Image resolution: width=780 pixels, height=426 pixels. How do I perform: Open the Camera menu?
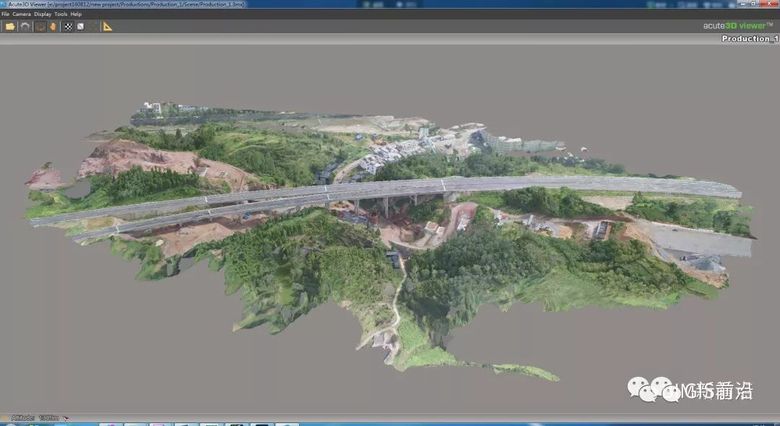coord(21,14)
